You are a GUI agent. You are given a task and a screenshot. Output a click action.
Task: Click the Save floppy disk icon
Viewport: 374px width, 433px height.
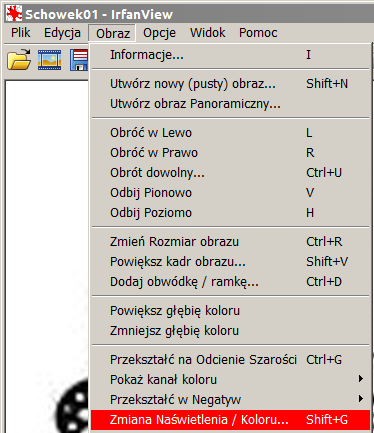coord(79,60)
